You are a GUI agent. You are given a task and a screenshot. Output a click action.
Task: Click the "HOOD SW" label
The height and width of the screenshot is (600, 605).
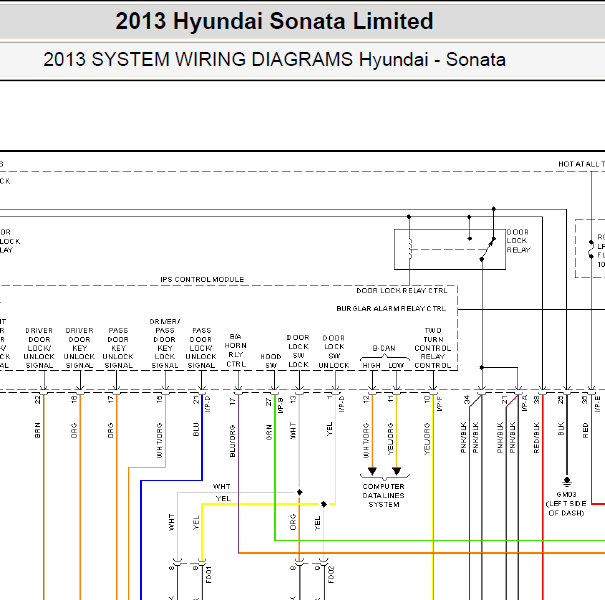(x=271, y=361)
